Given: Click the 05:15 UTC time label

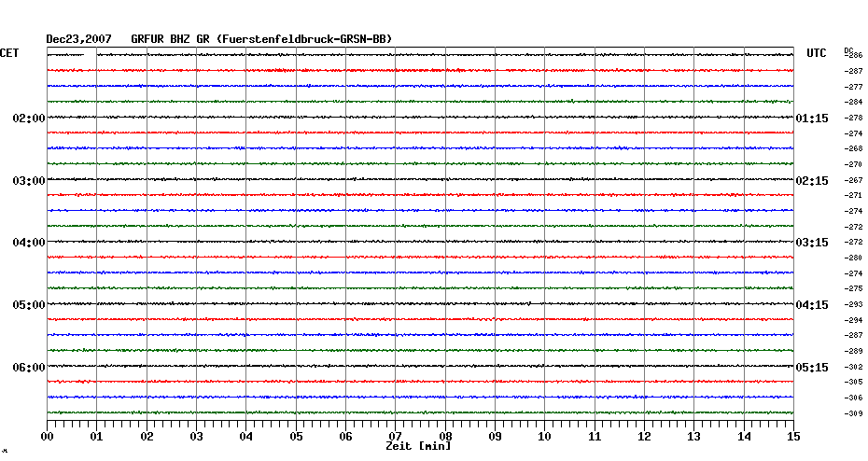Looking at the screenshot, I should [x=812, y=368].
